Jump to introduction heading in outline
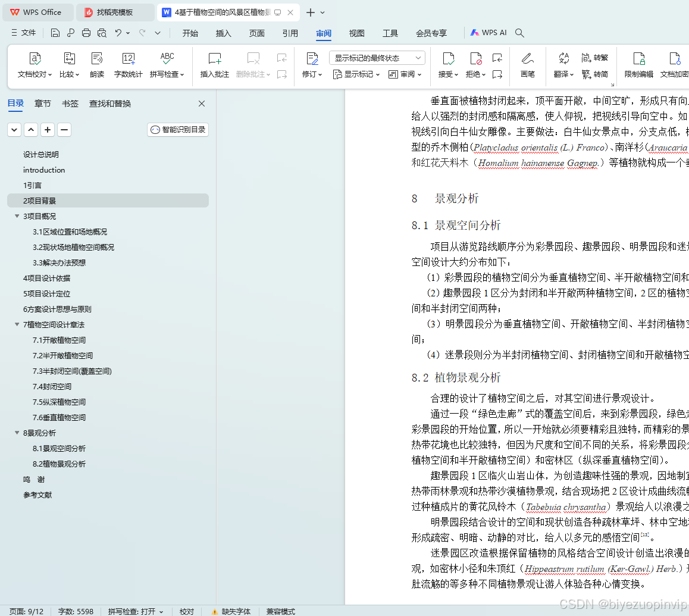 coord(44,170)
